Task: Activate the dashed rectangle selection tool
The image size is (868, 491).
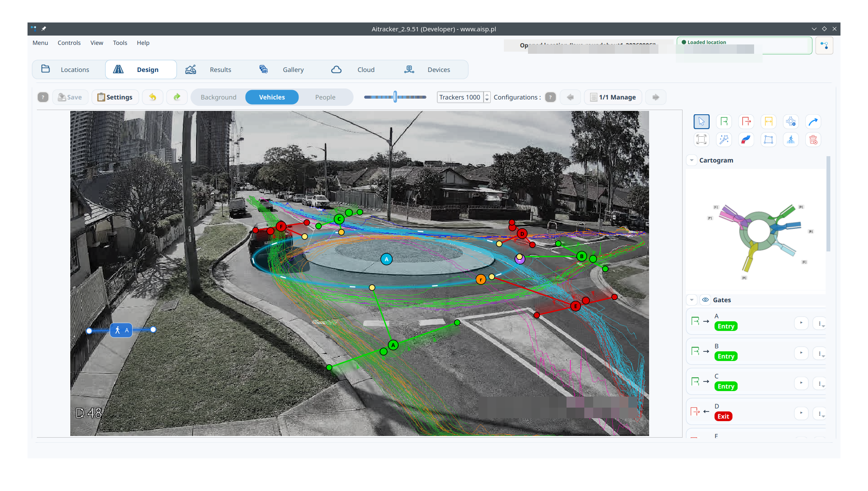Action: 701,140
